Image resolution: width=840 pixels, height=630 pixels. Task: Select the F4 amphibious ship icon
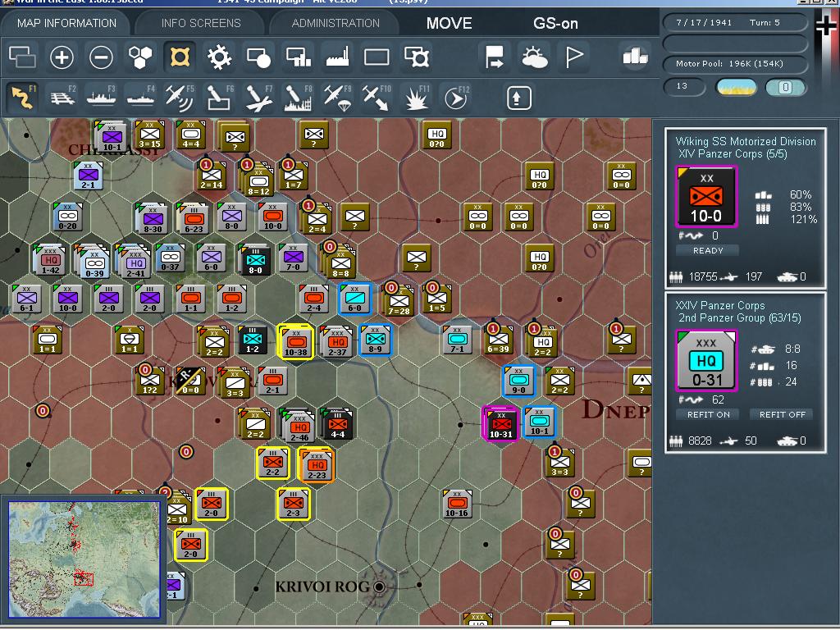pos(140,98)
